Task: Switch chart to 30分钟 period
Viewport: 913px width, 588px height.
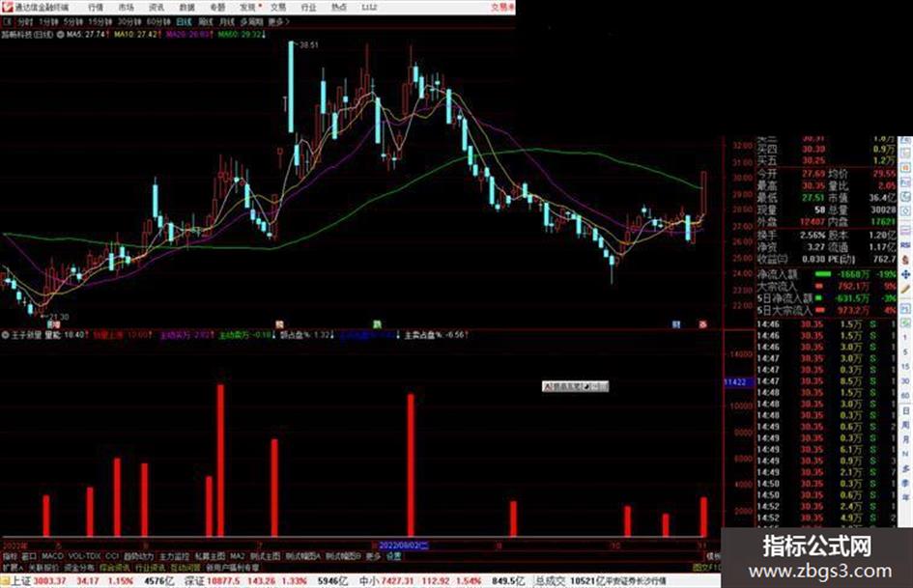Action: [x=129, y=22]
